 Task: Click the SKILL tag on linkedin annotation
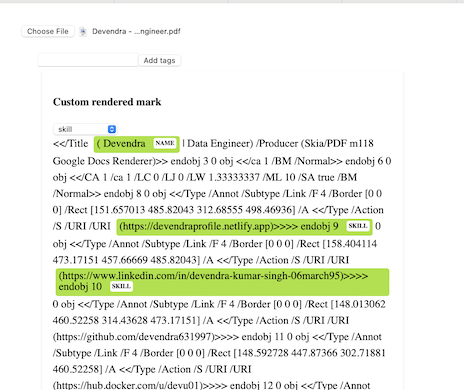(121, 286)
